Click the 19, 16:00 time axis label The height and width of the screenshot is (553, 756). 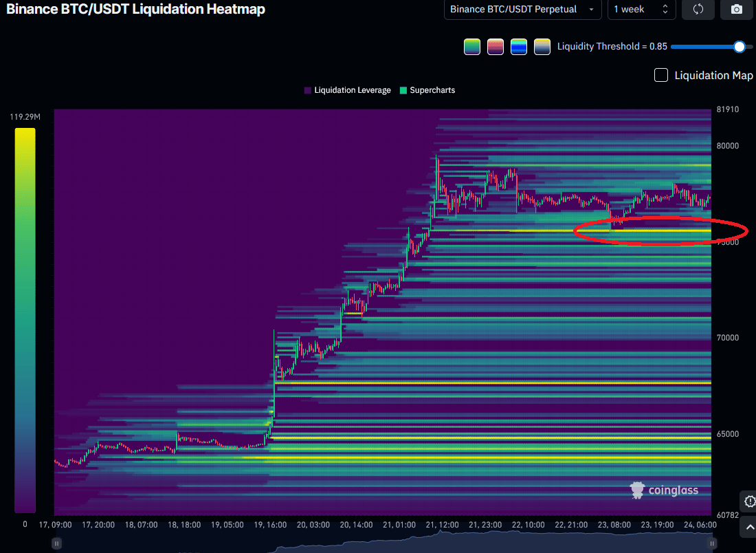pyautogui.click(x=270, y=525)
